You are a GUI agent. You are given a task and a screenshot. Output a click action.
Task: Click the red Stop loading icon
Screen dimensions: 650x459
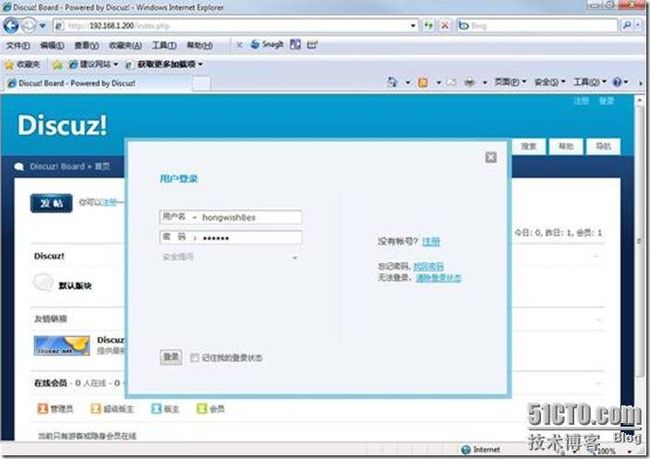(444, 26)
